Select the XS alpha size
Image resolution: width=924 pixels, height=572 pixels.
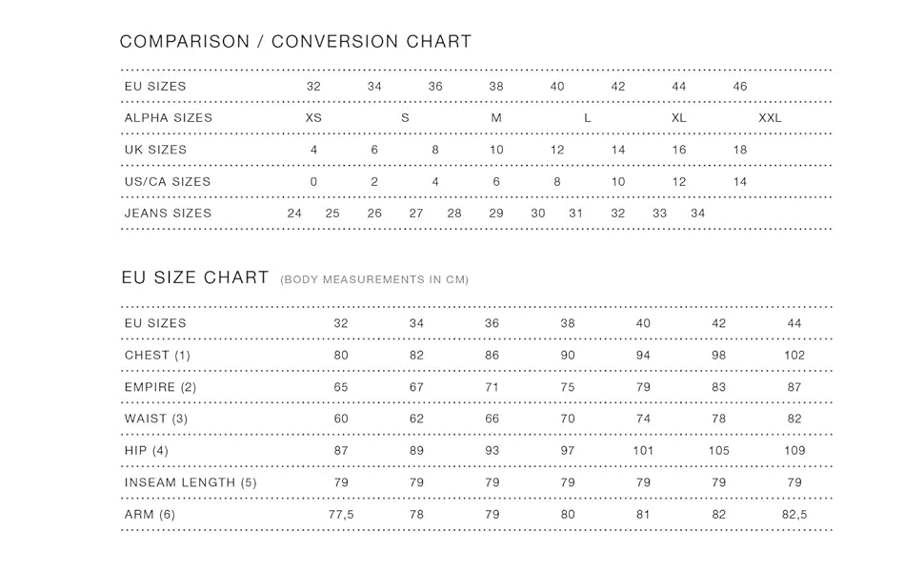(313, 118)
